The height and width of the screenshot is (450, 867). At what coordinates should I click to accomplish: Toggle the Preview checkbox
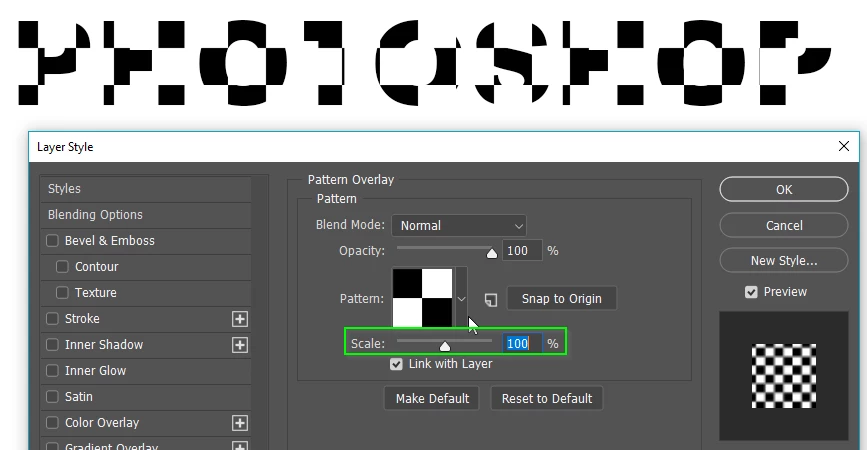tap(751, 292)
